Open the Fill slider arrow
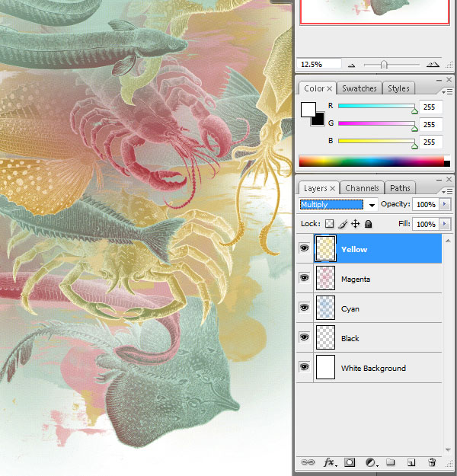 [445, 224]
